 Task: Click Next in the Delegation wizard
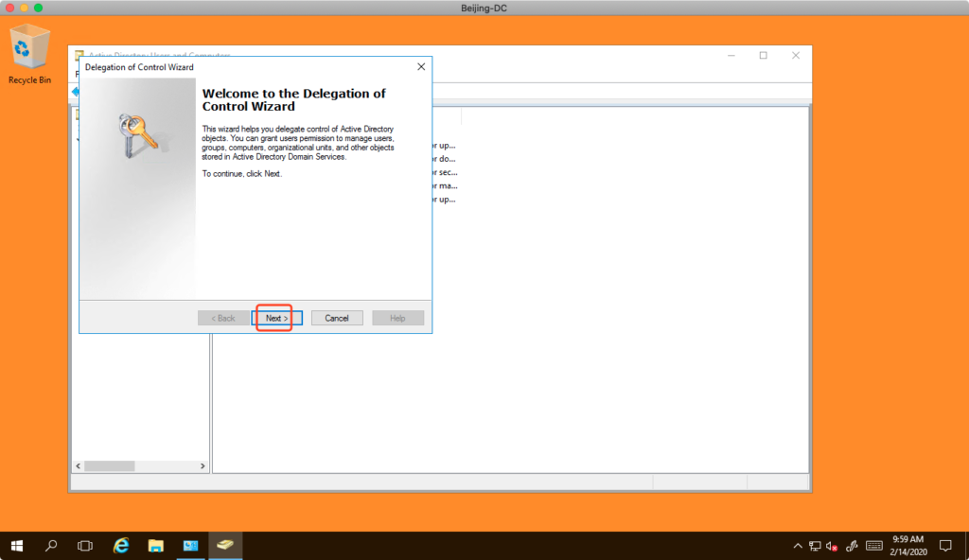point(276,318)
